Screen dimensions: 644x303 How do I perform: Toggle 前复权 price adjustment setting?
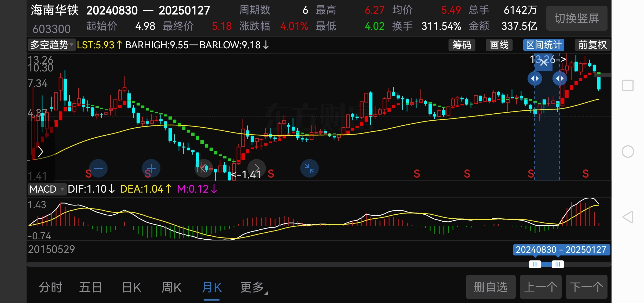pos(592,45)
